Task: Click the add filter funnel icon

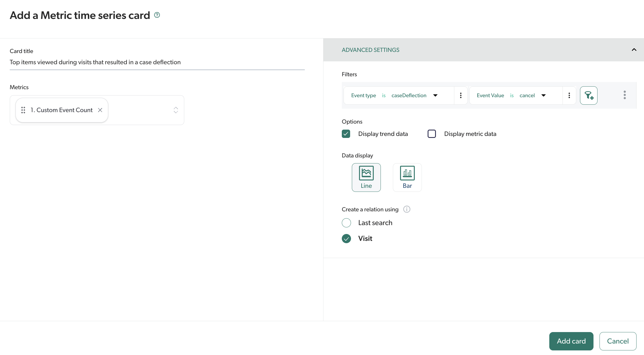Action: click(589, 95)
